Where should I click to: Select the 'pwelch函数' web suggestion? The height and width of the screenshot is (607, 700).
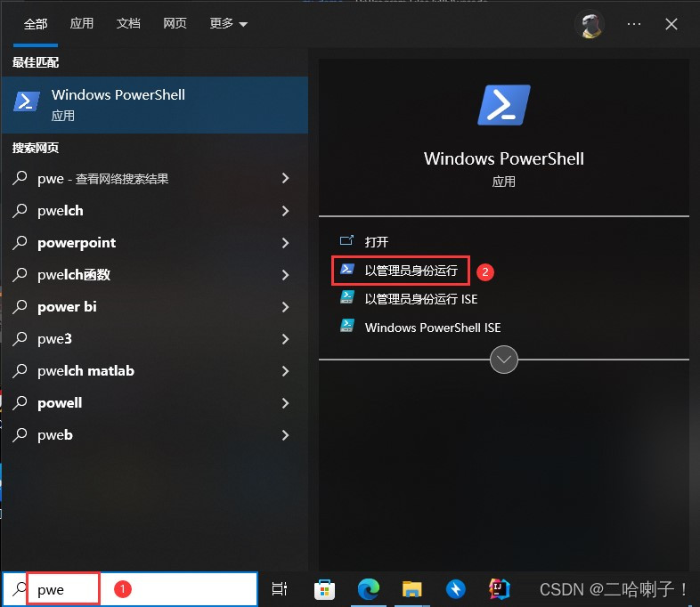pos(154,275)
